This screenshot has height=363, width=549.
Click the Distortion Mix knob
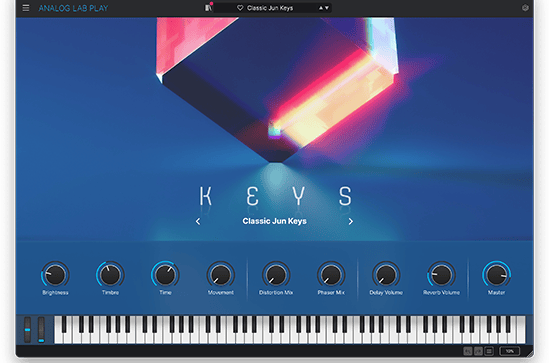[x=276, y=275]
